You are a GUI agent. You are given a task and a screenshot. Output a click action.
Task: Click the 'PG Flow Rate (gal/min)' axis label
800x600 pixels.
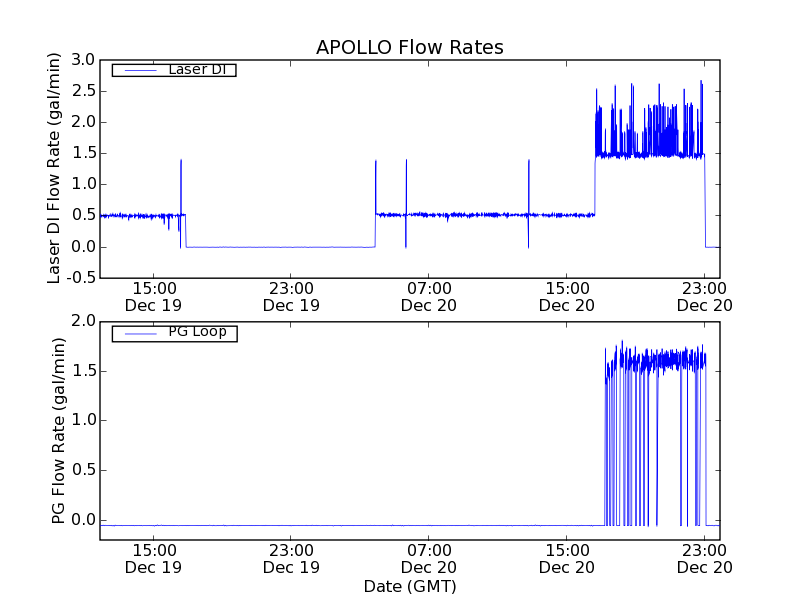(x=58, y=431)
